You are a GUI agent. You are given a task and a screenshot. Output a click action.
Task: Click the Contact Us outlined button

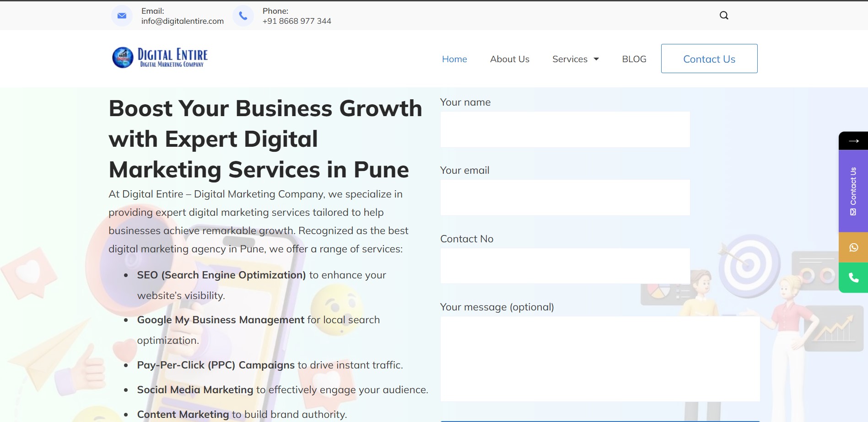pyautogui.click(x=709, y=59)
